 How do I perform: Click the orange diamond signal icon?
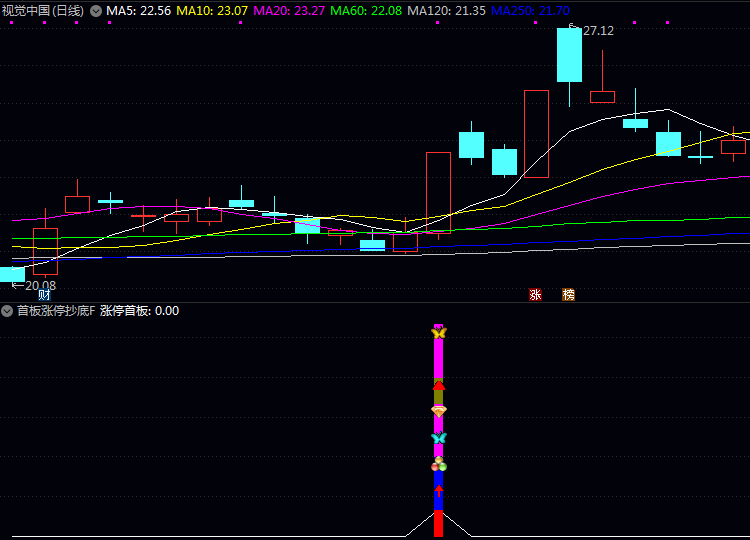click(x=438, y=410)
